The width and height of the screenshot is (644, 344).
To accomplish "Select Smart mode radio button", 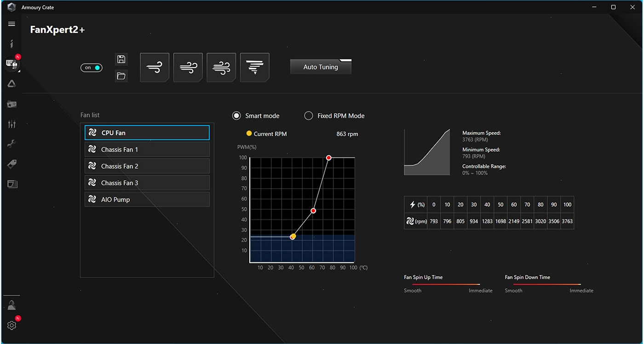I will (236, 116).
